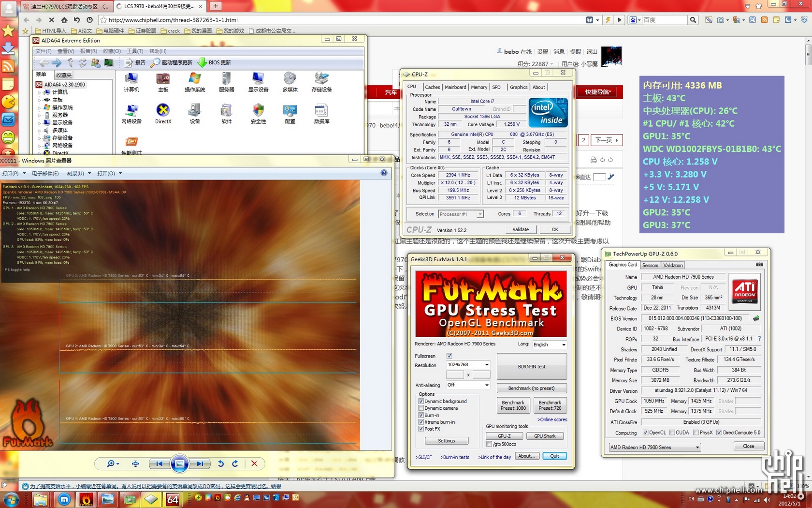
Task: Click the BIOS save icon in GPU-Z
Action: coord(756,318)
